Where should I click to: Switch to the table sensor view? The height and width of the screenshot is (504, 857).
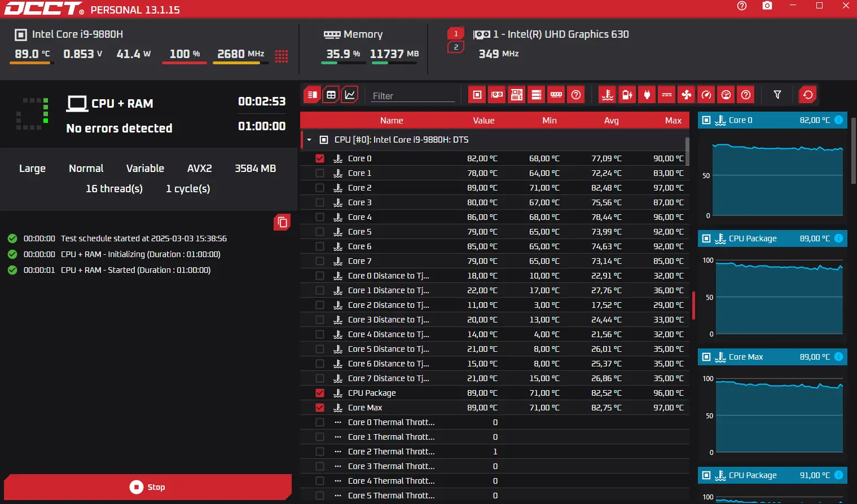[x=331, y=95]
